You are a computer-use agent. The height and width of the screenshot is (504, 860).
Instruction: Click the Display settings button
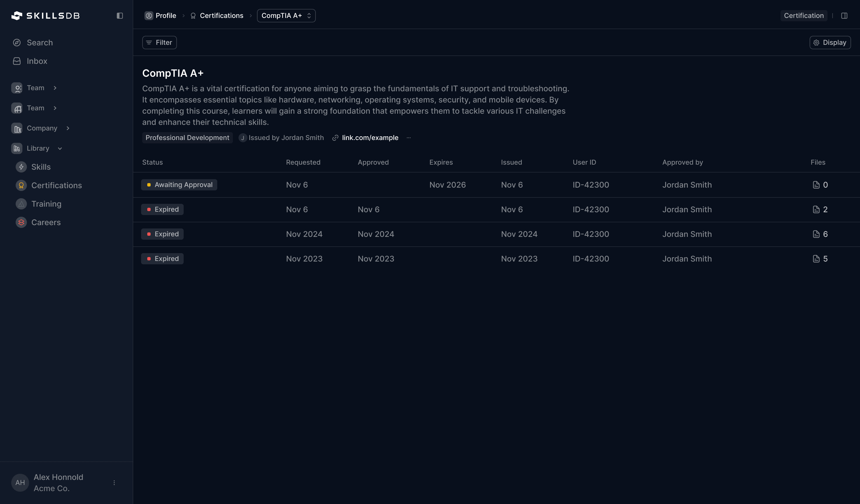[830, 43]
